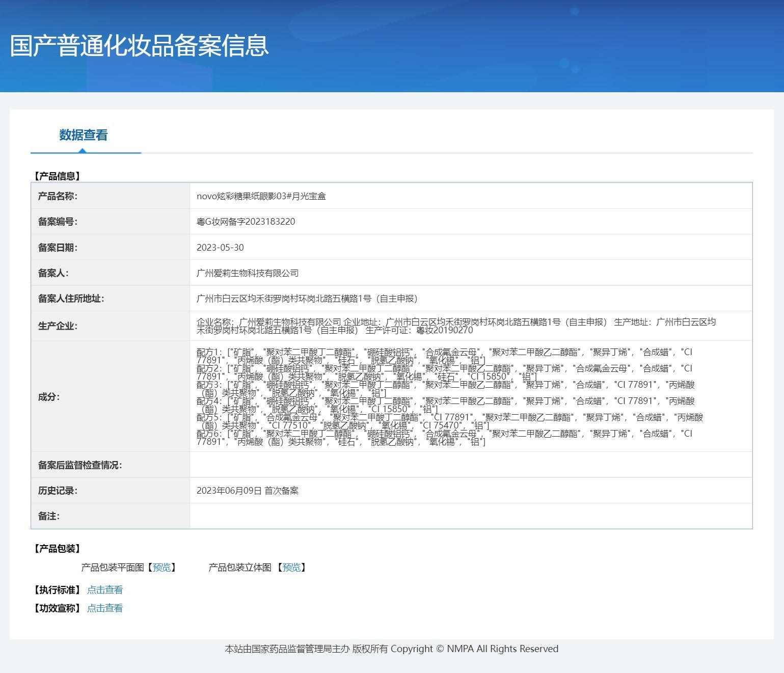Screen dimensions: 784x673
Task: Click the NMPA copyright footer text
Action: tap(392, 649)
